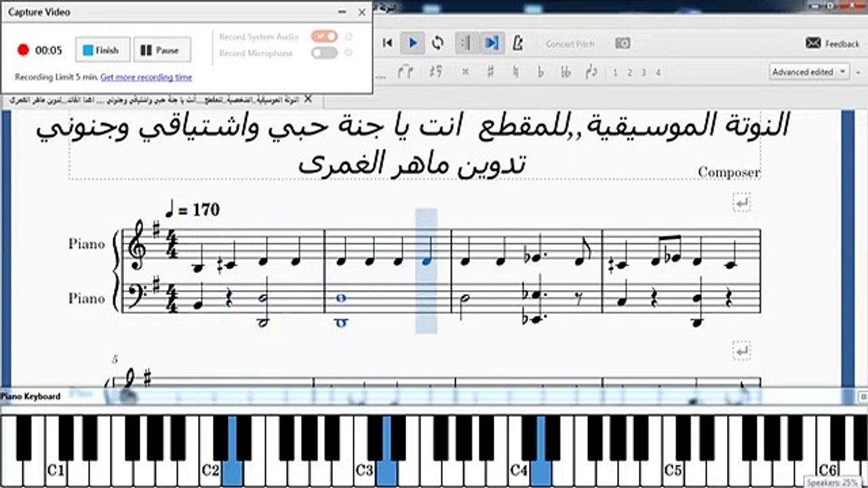Click the lower Piano staff label
Screen dimensions: 868x488
[86, 298]
